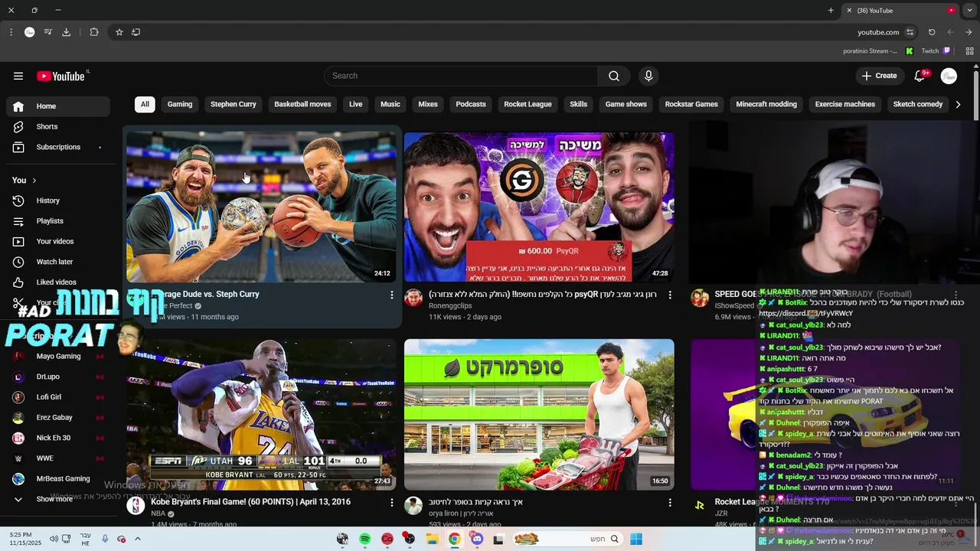Screen dimensions: 980x551
Task: Open the green supermarket video thumbnail
Action: tap(539, 415)
